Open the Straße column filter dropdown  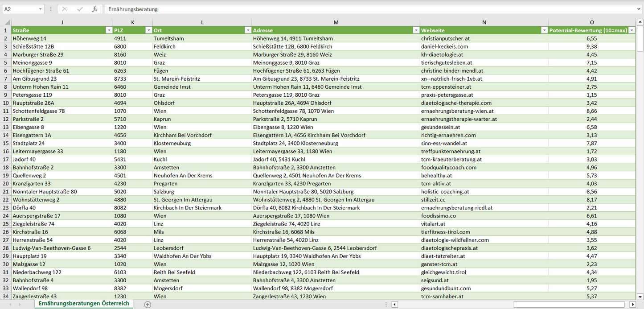tap(109, 30)
